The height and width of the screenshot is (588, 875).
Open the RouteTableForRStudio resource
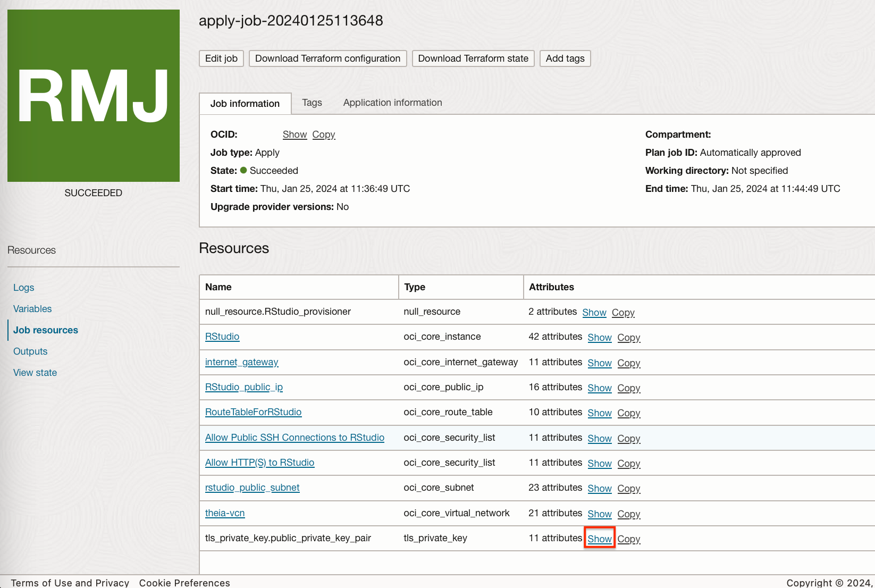(x=254, y=412)
